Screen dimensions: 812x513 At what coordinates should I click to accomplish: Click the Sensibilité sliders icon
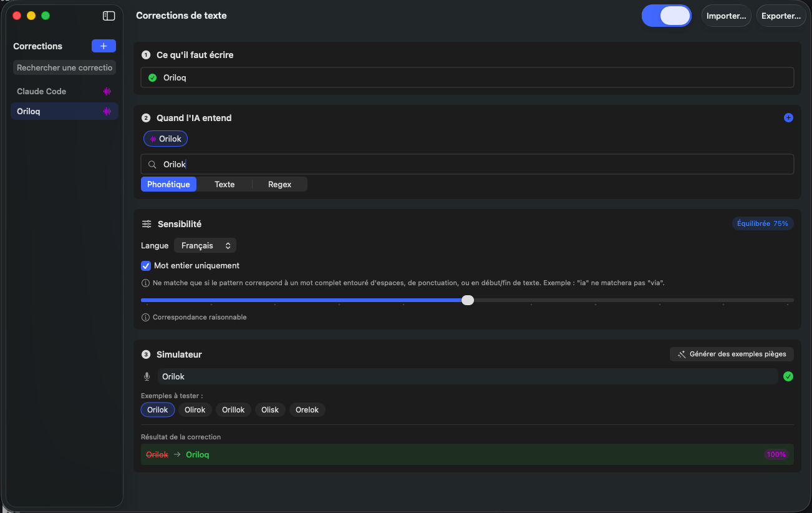coord(147,224)
